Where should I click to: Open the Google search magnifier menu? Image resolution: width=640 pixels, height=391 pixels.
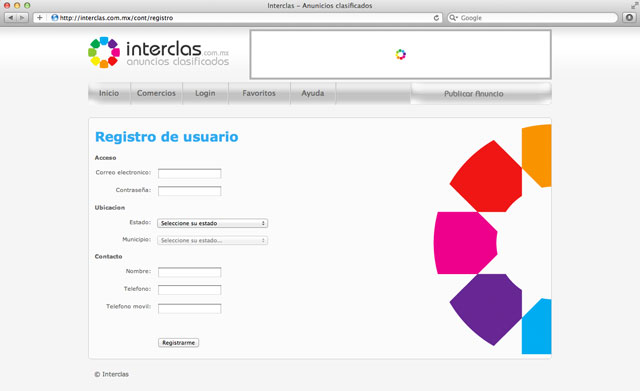coord(453,18)
